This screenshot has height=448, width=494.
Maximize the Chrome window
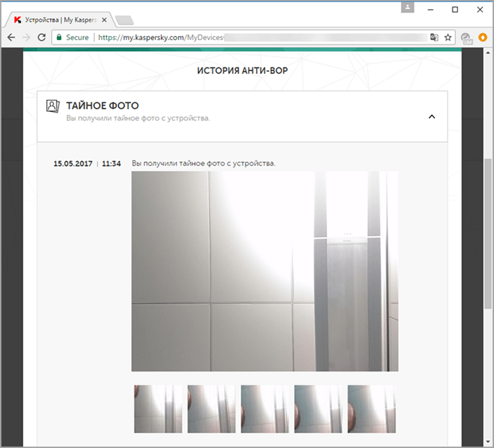(x=455, y=10)
